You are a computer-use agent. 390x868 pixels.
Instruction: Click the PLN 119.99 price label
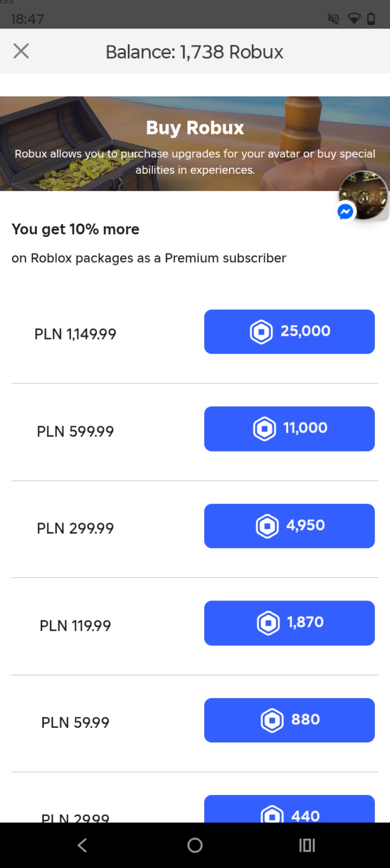pos(75,625)
